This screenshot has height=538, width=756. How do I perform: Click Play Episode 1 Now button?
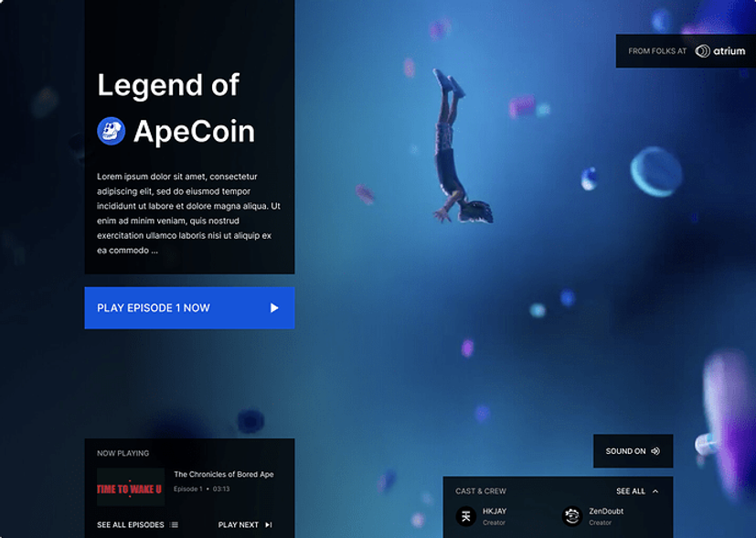pyautogui.click(x=189, y=307)
